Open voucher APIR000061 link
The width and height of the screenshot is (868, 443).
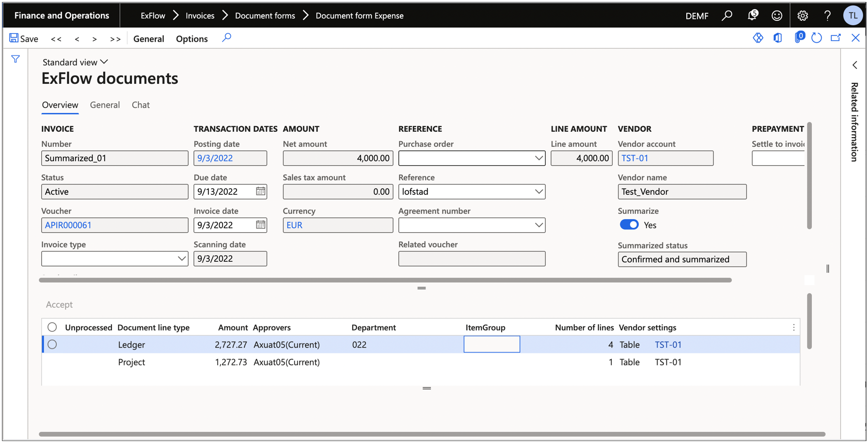pos(68,225)
